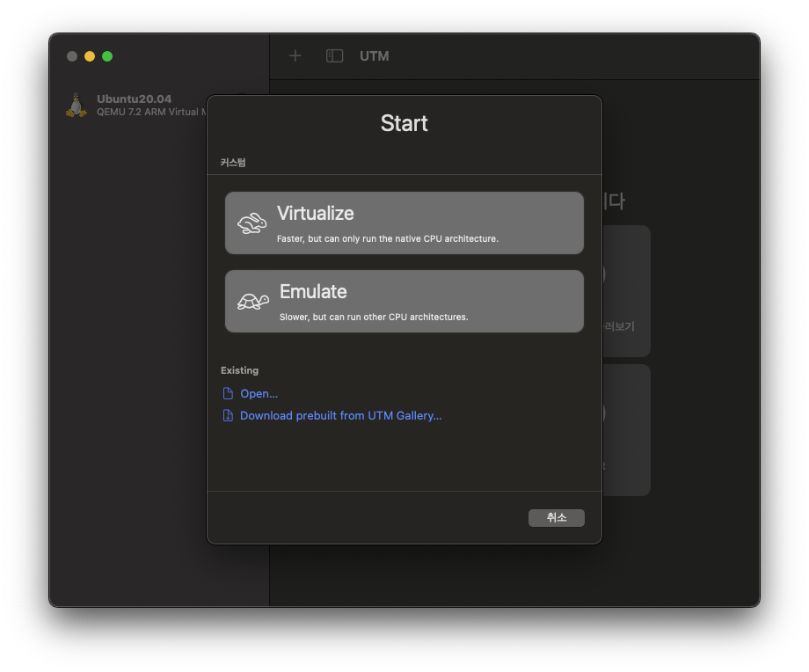
Task: Click the green zoom window button
Action: click(107, 56)
